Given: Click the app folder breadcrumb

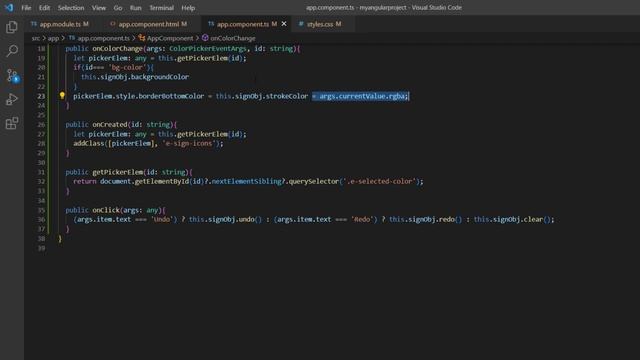Looking at the screenshot, I should (53, 38).
